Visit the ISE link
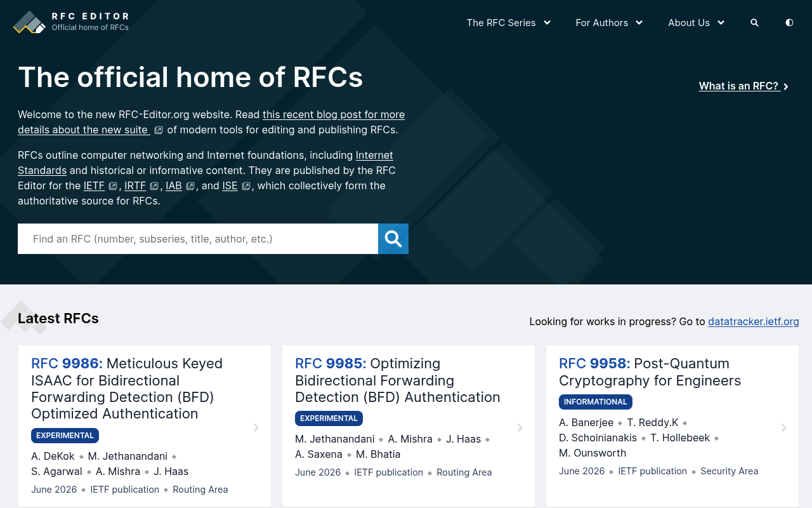Viewport: 812px width, 508px height. [x=230, y=185]
